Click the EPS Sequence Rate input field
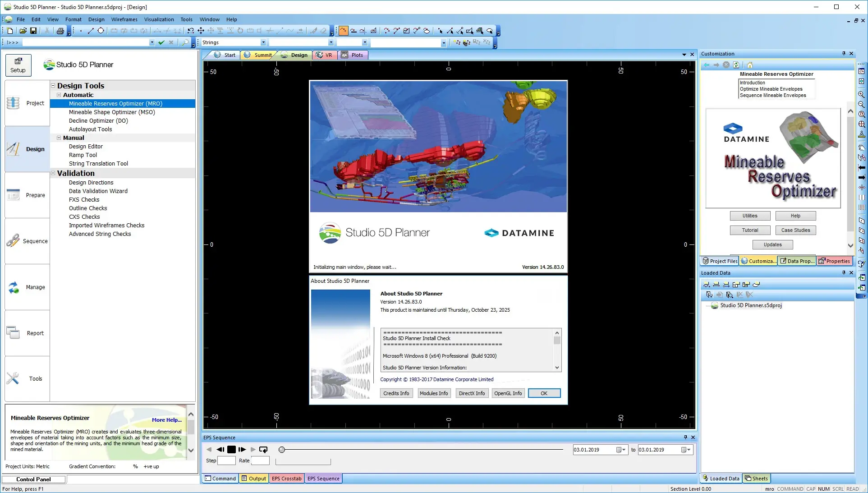This screenshot has width=868, height=493. (x=260, y=461)
